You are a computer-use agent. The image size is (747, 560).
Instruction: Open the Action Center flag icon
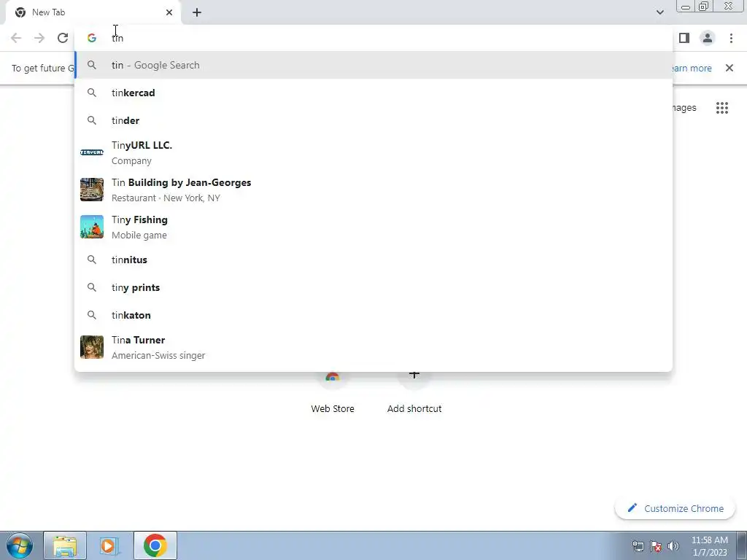[x=656, y=546]
